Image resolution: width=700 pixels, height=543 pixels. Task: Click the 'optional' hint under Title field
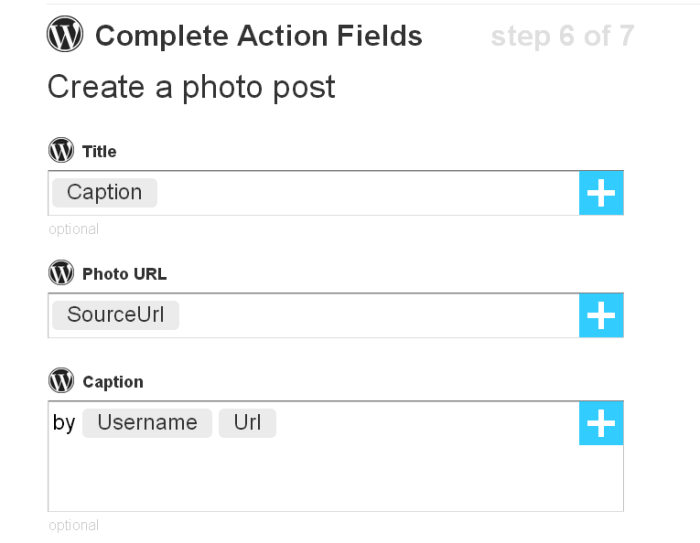click(x=74, y=229)
